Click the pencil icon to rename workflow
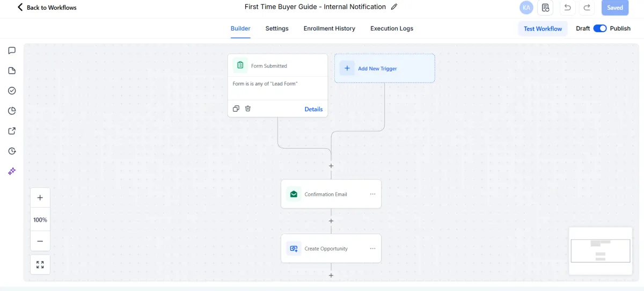644x291 pixels. (x=394, y=7)
